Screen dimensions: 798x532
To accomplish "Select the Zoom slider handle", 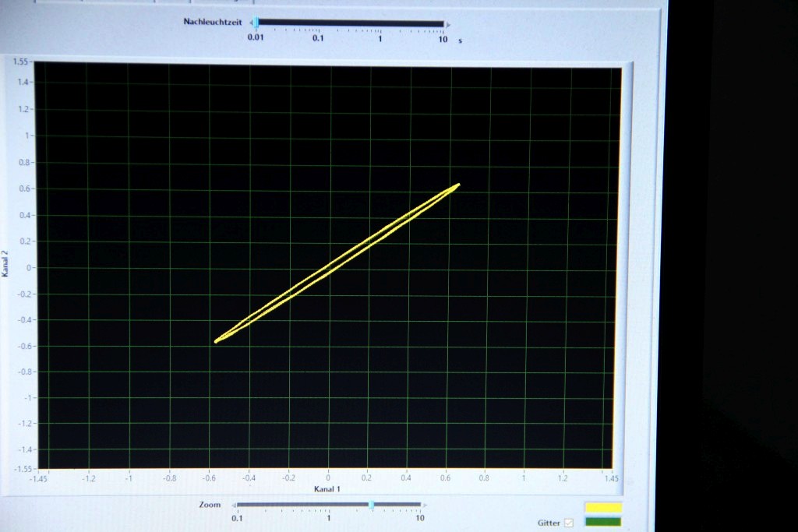I will 371,505.
